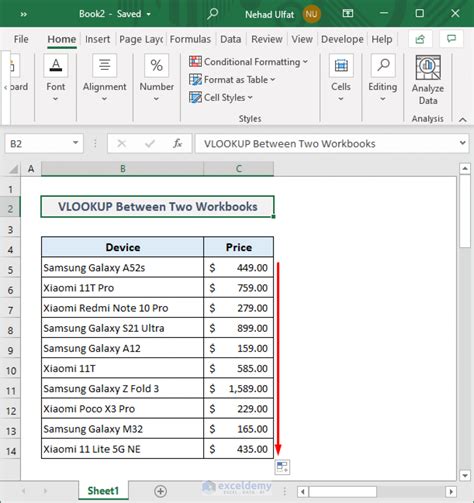Expand the Editing group dropdown arrow
474x503 pixels.
(383, 99)
